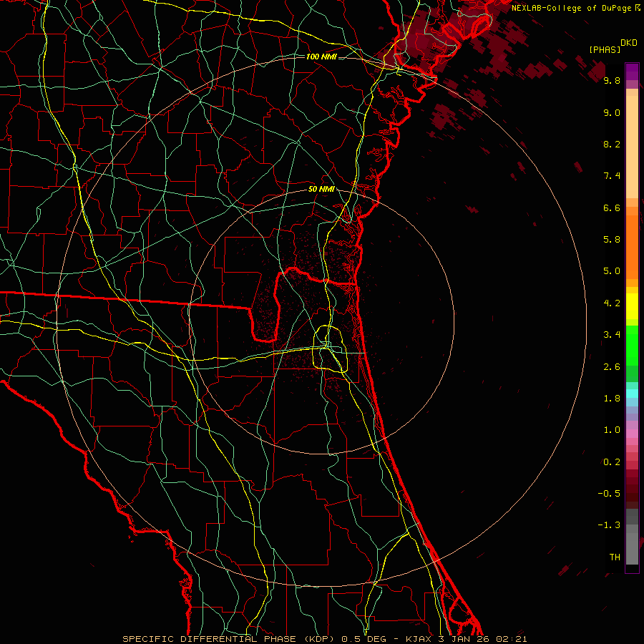Click the 100 NMI range ring label
Viewport: 644px width, 644px height.
tap(321, 57)
